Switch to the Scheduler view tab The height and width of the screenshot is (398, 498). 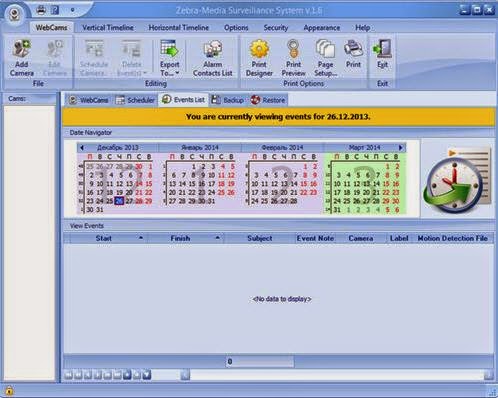click(x=135, y=100)
